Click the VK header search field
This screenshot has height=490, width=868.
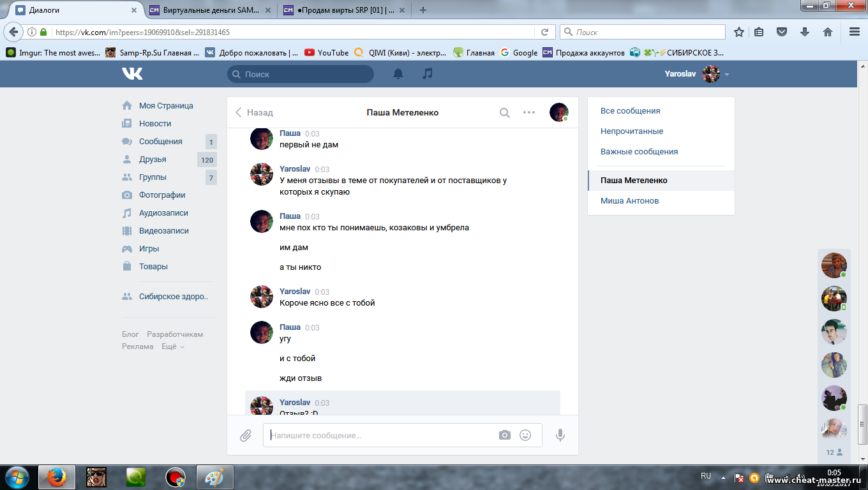tap(301, 74)
